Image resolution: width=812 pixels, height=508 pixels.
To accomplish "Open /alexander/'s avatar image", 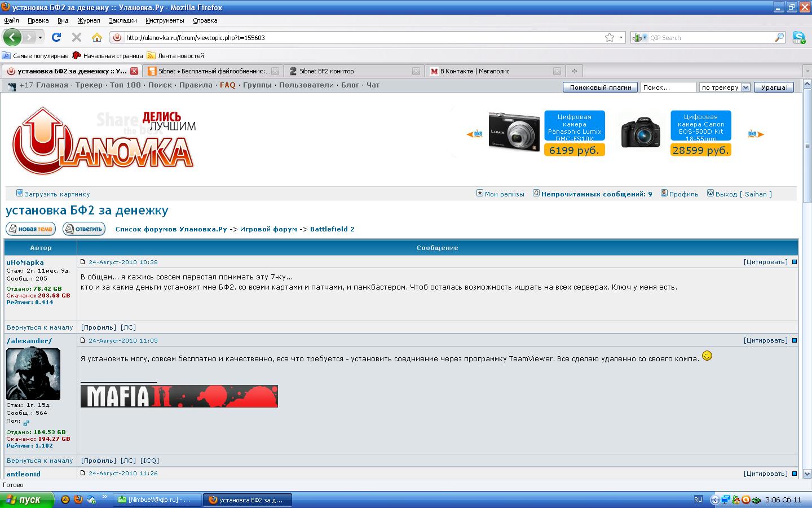I will (33, 374).
